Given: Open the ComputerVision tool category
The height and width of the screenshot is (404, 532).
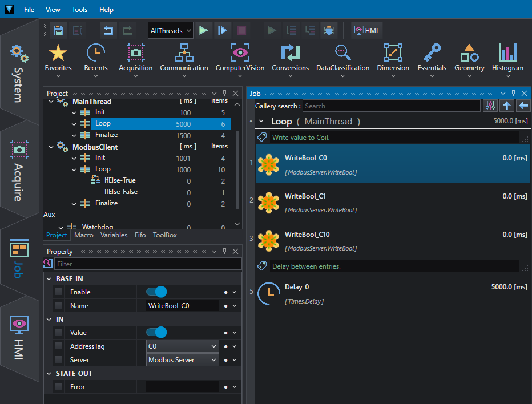Looking at the screenshot, I should (x=240, y=60).
